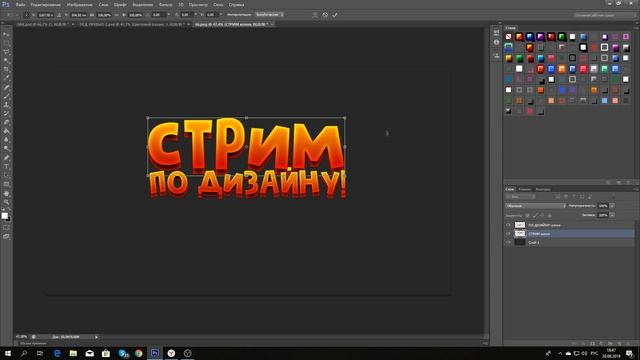Select the Hand tool
This screenshot has width=640, height=360.
[6, 193]
